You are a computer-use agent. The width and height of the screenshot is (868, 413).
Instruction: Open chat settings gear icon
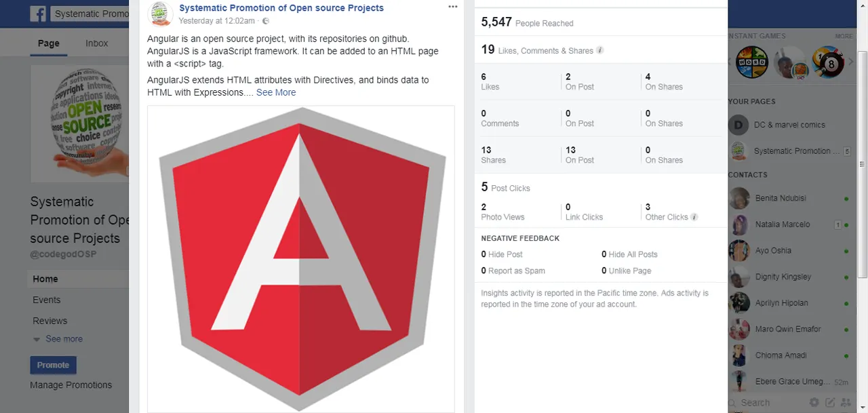[814, 403]
